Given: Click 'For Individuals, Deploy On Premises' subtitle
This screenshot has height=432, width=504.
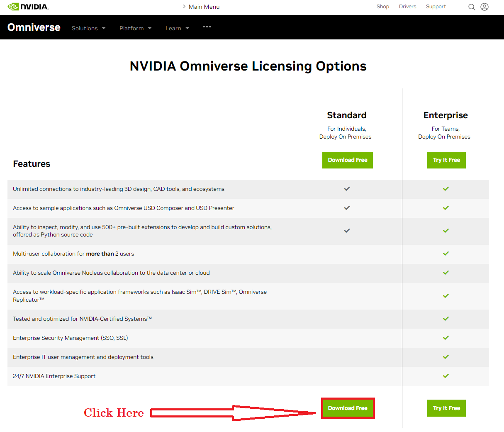Looking at the screenshot, I should (346, 133).
